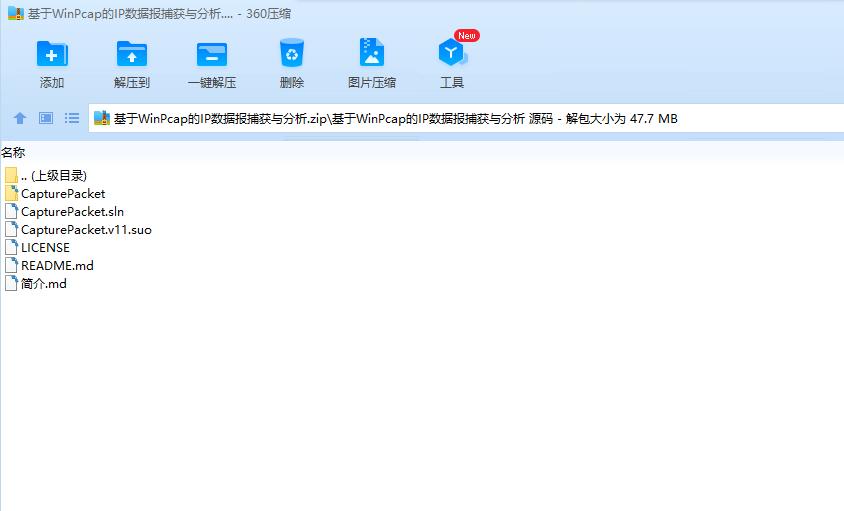Click the Add (添加) toolbar icon
This screenshot has width=844, height=511.
pyautogui.click(x=52, y=54)
